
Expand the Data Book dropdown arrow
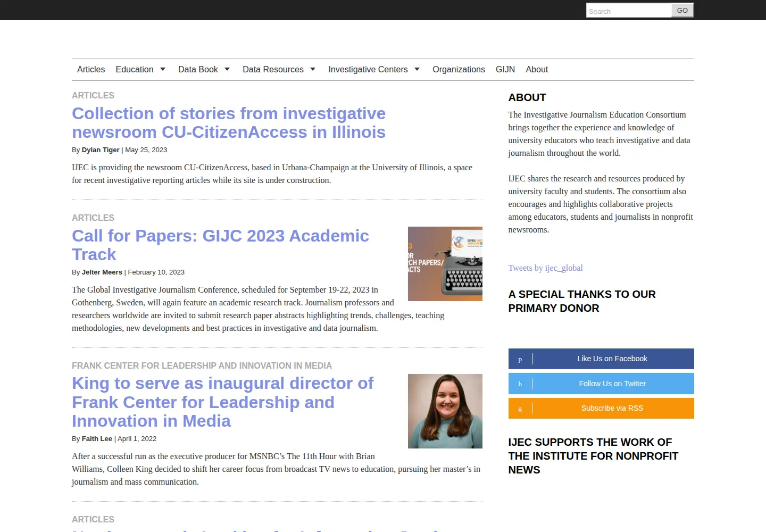(x=227, y=70)
